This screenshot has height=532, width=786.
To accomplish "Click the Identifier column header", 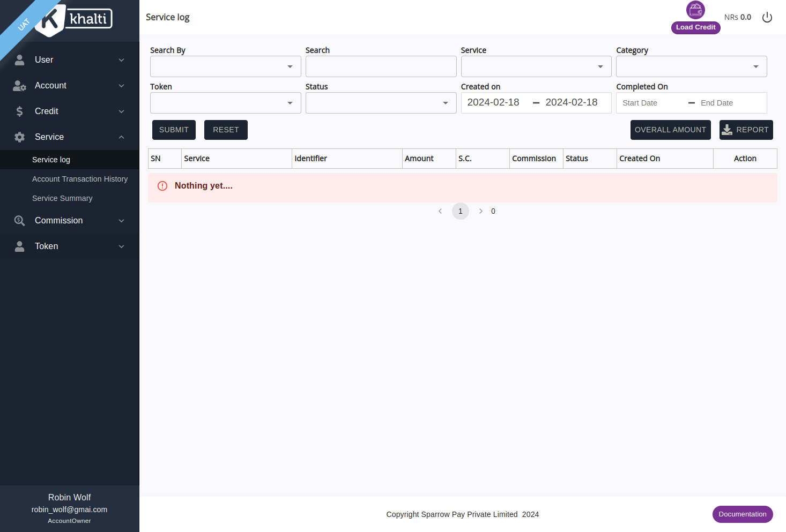I will [347, 159].
